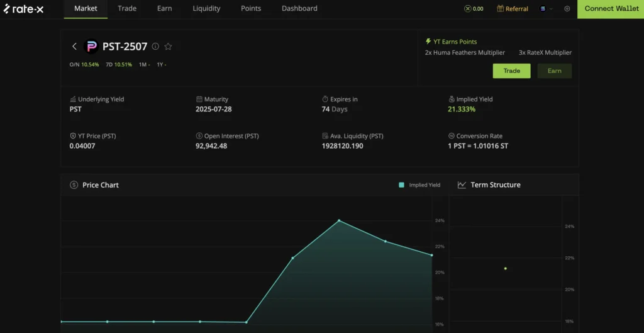Click the points balance 0.00 icon
This screenshot has width=644, height=333.
pyautogui.click(x=467, y=9)
